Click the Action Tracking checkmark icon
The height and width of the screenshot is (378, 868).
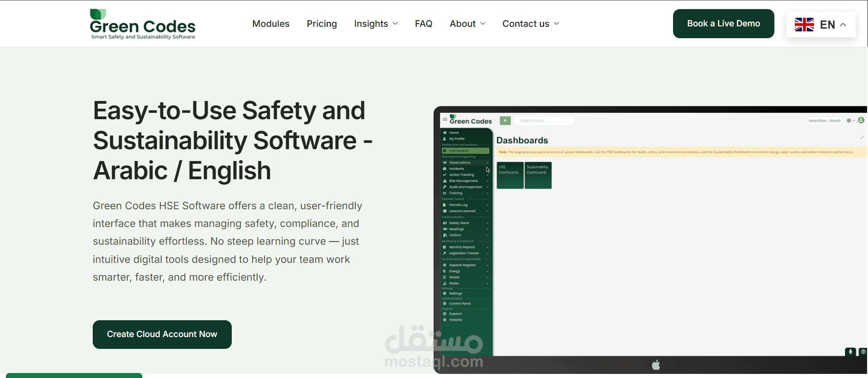(445, 175)
